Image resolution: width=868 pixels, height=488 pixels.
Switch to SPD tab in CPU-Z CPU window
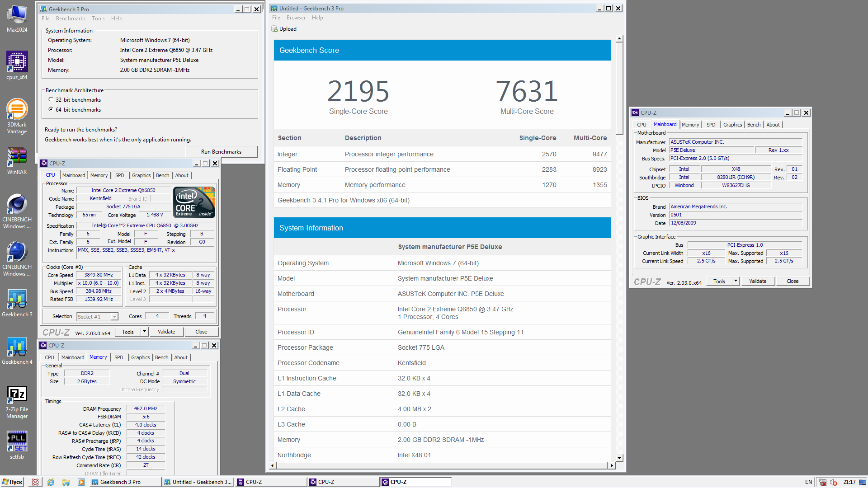[x=119, y=175]
